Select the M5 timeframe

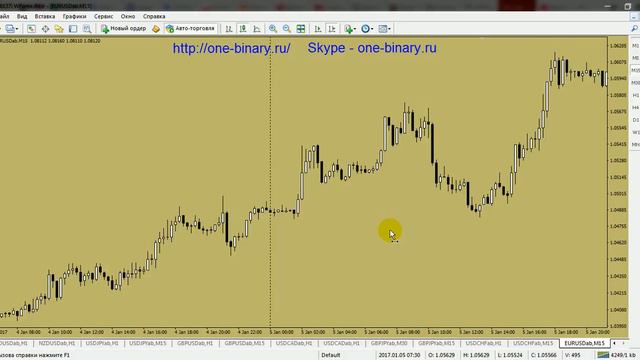[x=636, y=58]
